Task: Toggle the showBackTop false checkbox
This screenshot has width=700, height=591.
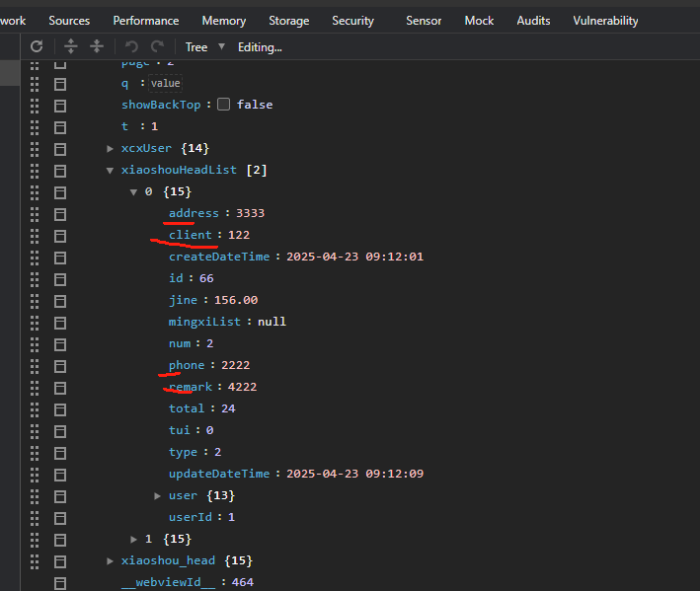Action: [x=224, y=105]
